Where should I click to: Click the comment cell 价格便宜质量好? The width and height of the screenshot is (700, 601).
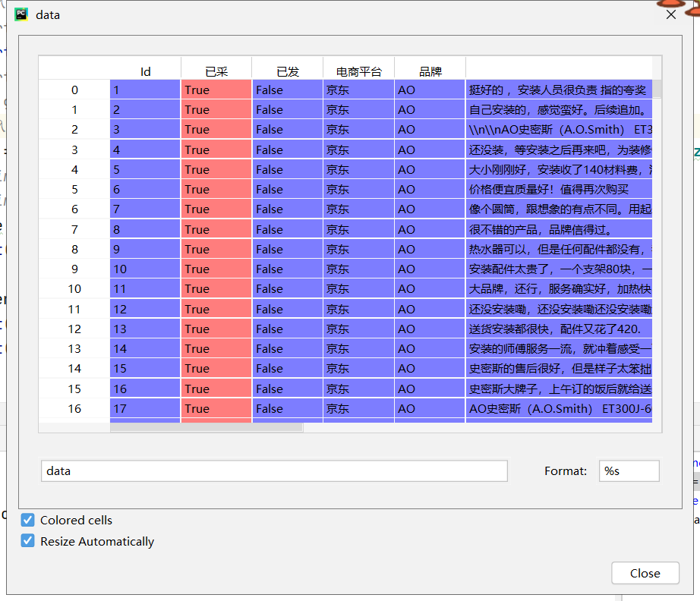click(x=559, y=189)
